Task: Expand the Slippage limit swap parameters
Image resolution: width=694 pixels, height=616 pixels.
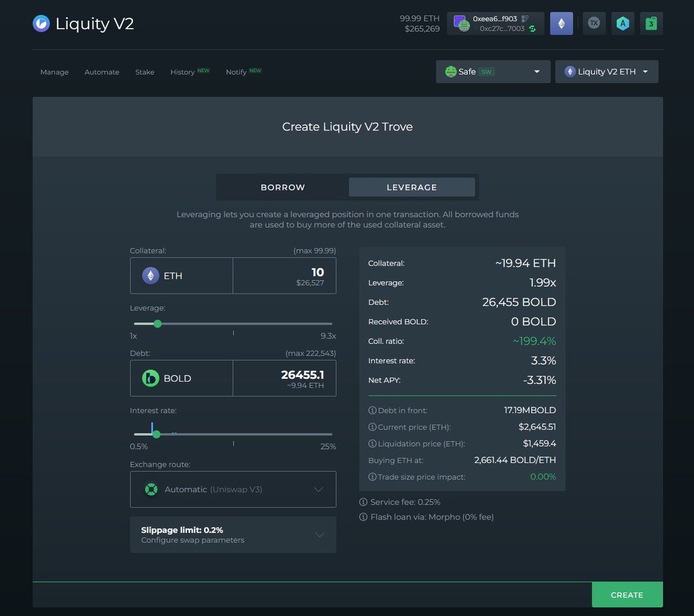Action: (233, 535)
